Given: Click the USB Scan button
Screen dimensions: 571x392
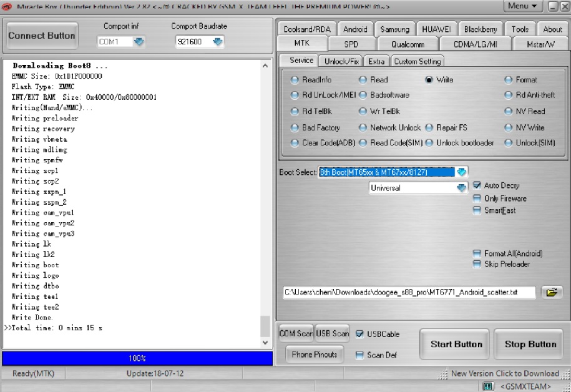Looking at the screenshot, I should [x=333, y=333].
